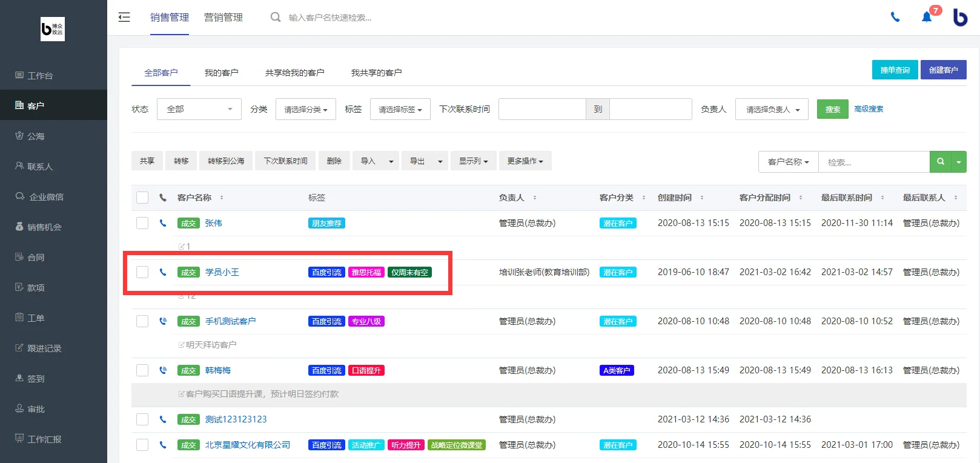This screenshot has height=463, width=980.
Task: Select the 共享给我的客户 tab
Action: tap(294, 73)
